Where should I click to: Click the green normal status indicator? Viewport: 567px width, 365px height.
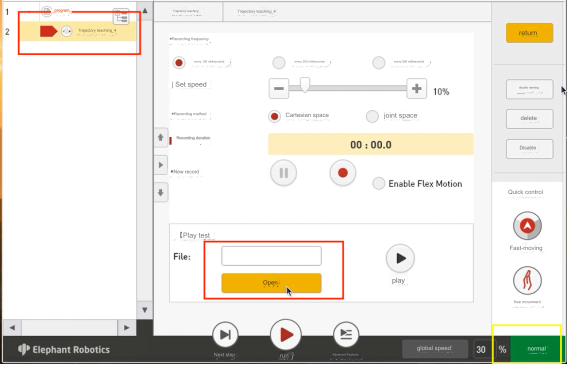pos(537,349)
